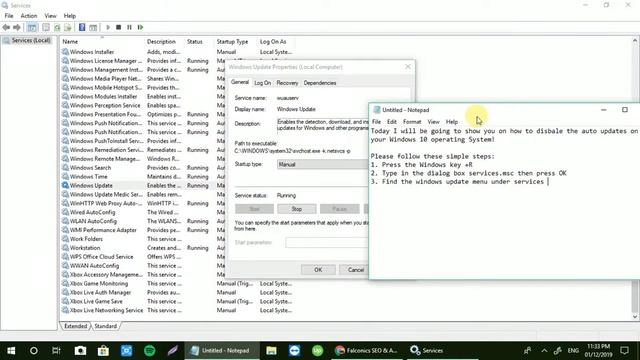Open Task View on the taskbar
640x360 pixels.
point(56,351)
